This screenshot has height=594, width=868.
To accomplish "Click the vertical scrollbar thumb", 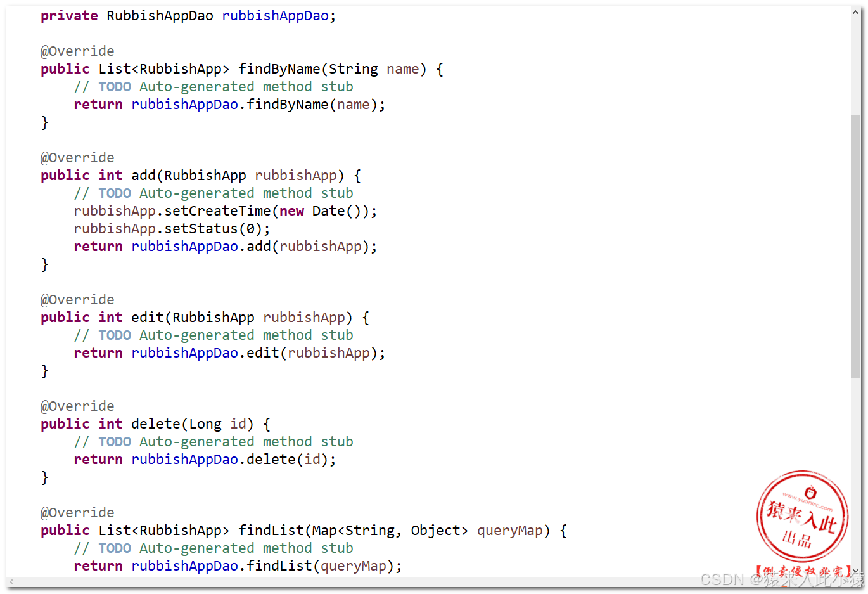I will coord(856,247).
